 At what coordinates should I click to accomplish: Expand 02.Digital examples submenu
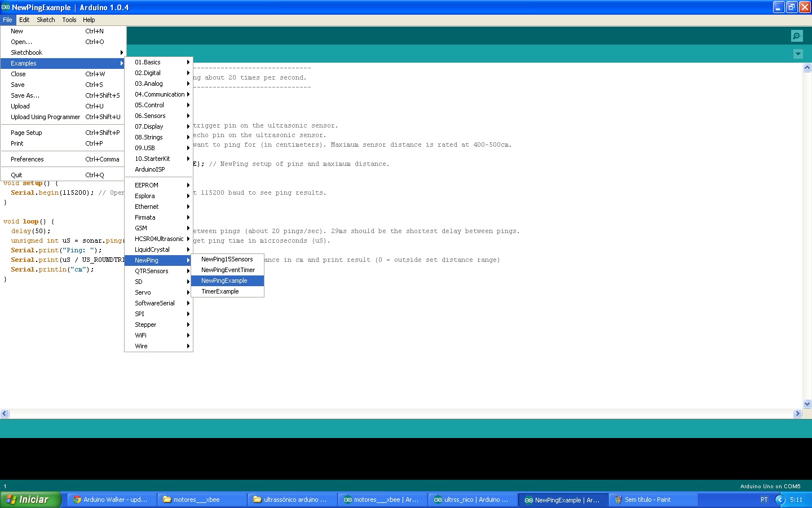pos(158,73)
